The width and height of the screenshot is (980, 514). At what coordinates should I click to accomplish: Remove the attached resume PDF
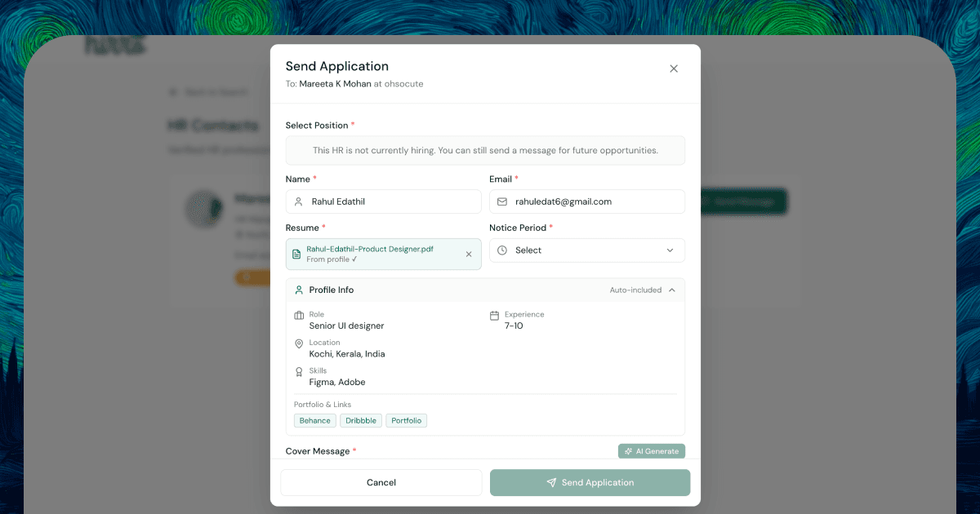(469, 255)
